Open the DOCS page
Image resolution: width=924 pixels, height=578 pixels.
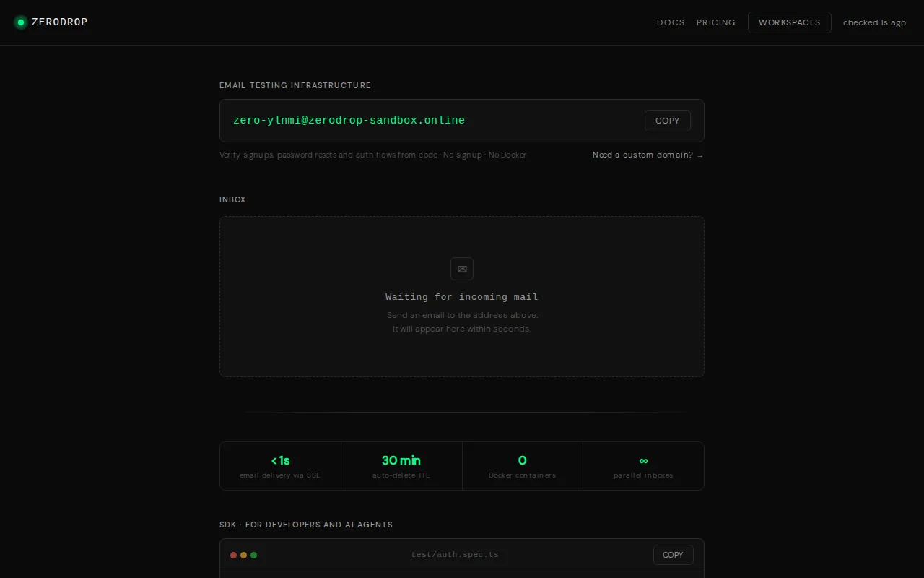pos(671,22)
